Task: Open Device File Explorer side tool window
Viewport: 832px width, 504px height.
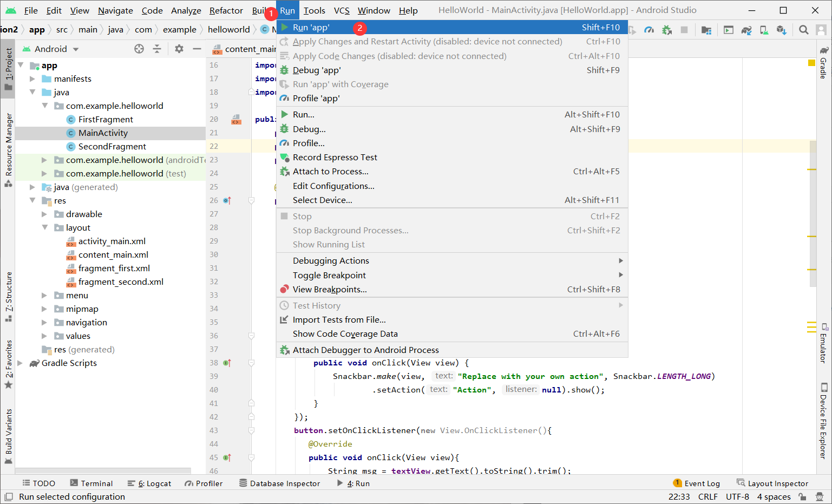Action: tap(823, 421)
